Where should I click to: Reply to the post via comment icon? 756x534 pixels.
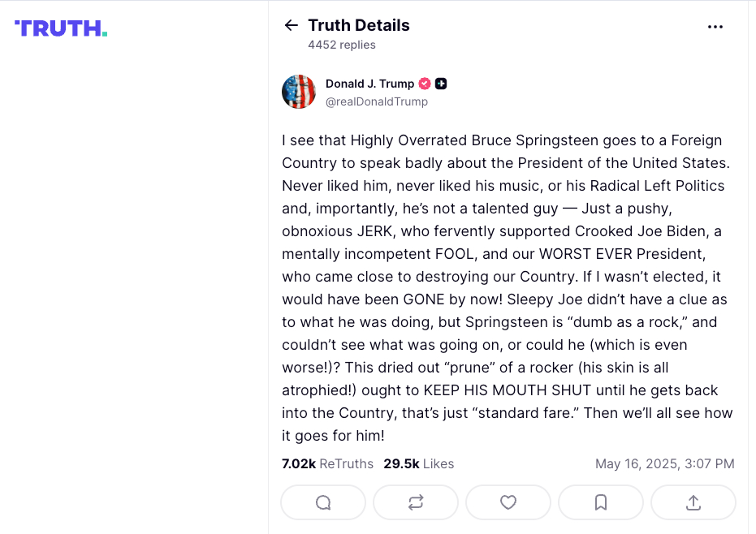(323, 502)
